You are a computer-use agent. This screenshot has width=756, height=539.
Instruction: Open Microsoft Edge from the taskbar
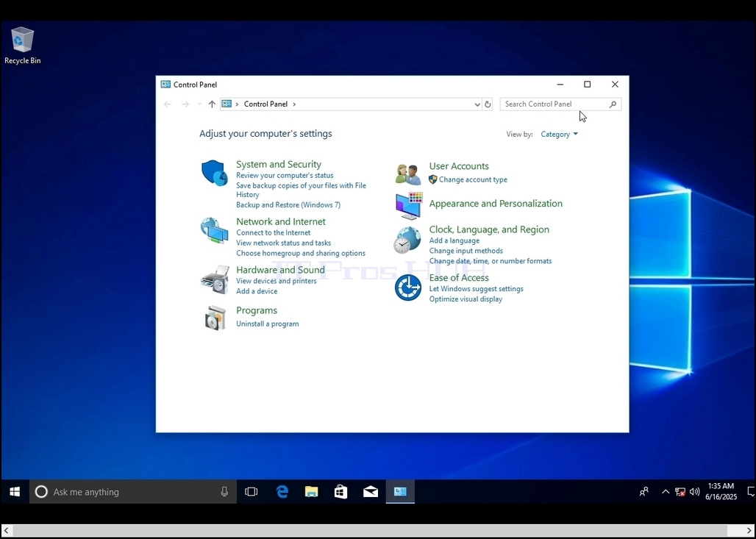tap(282, 492)
